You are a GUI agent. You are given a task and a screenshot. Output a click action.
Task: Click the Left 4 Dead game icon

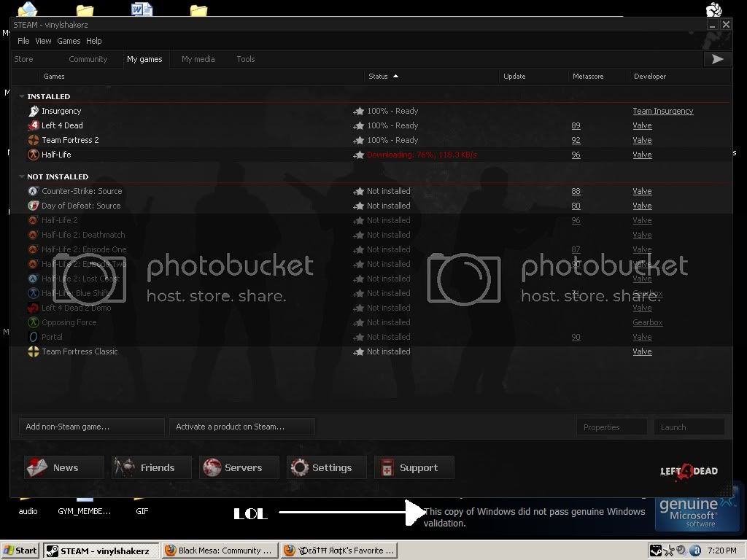[34, 125]
